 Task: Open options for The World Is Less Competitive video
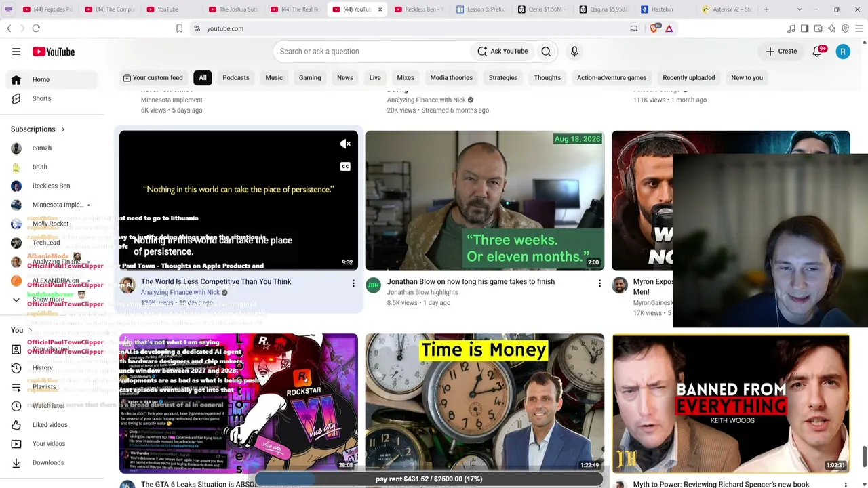[353, 283]
